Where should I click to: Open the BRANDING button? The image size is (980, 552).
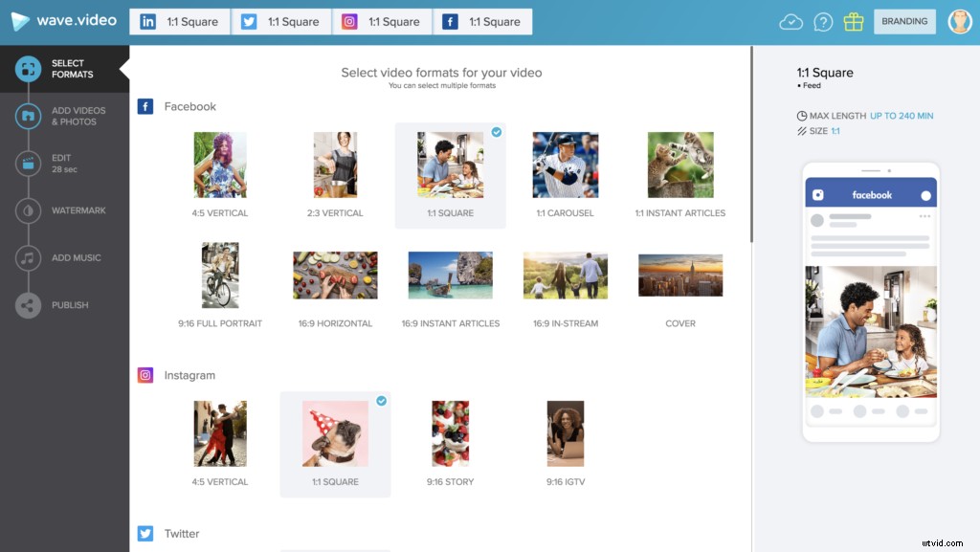904,21
